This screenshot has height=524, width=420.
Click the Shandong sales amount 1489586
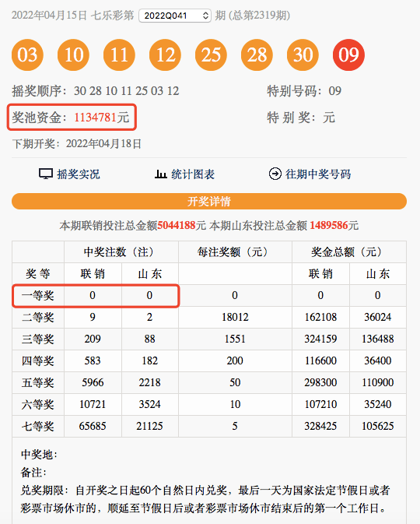(x=329, y=226)
